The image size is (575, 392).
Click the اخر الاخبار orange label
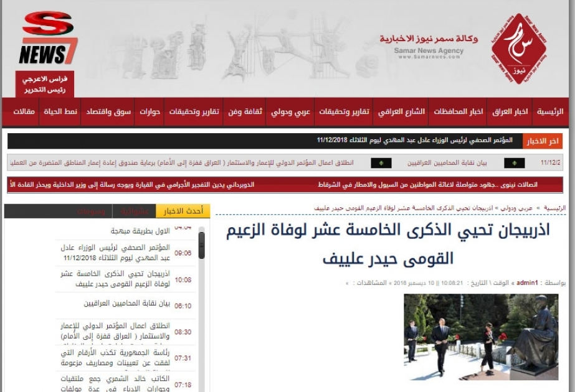pos(543,141)
